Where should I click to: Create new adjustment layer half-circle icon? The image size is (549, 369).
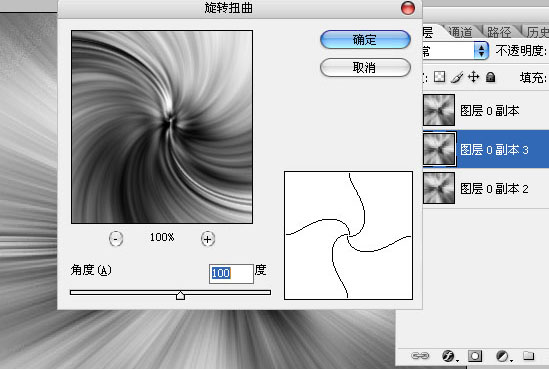click(503, 356)
